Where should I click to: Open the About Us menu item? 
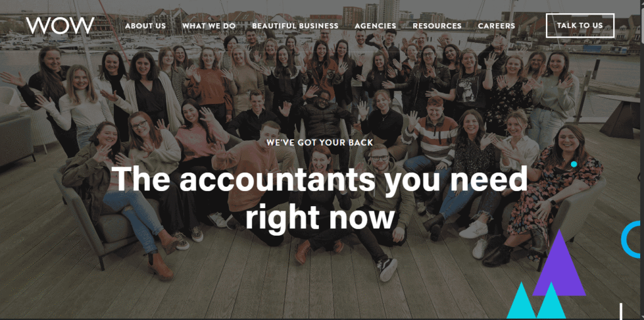pos(145,26)
